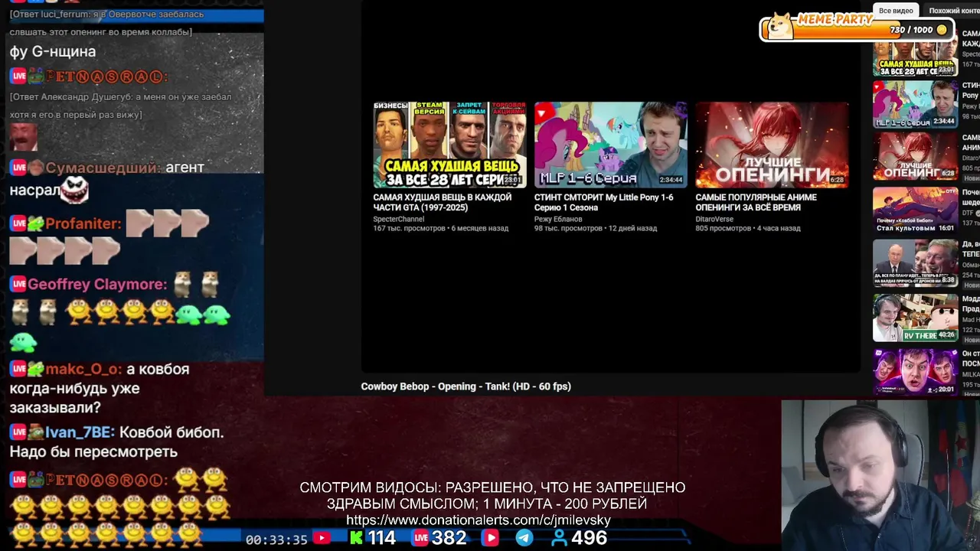Click the donationalerts.com/c/jmilevsky link
980x551 pixels.
coord(479,520)
